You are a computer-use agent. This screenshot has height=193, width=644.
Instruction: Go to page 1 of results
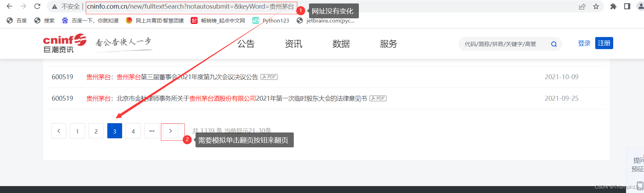(x=78, y=131)
